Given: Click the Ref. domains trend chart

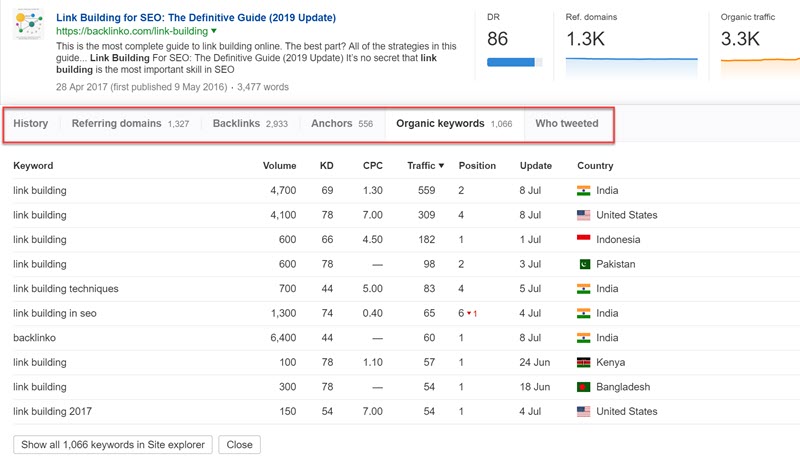Looking at the screenshot, I should pos(631,67).
